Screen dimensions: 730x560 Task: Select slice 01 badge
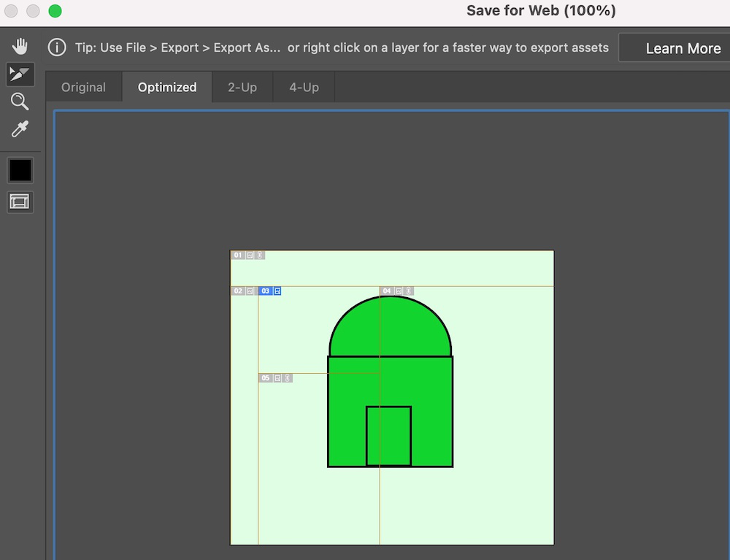(238, 256)
